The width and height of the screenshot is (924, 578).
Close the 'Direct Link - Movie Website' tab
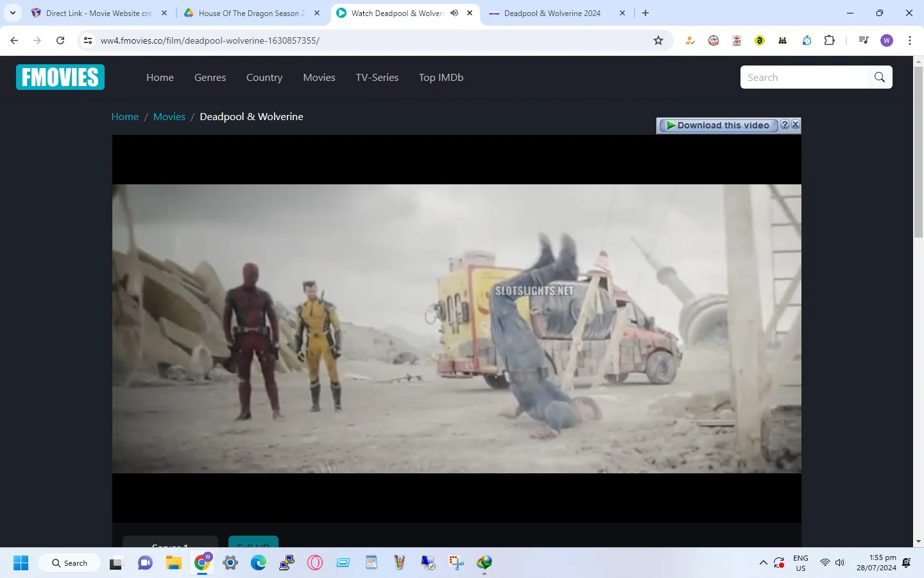pyautogui.click(x=164, y=13)
